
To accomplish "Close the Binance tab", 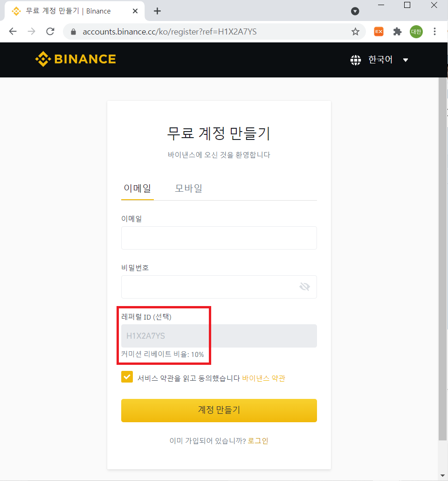I will click(x=135, y=11).
